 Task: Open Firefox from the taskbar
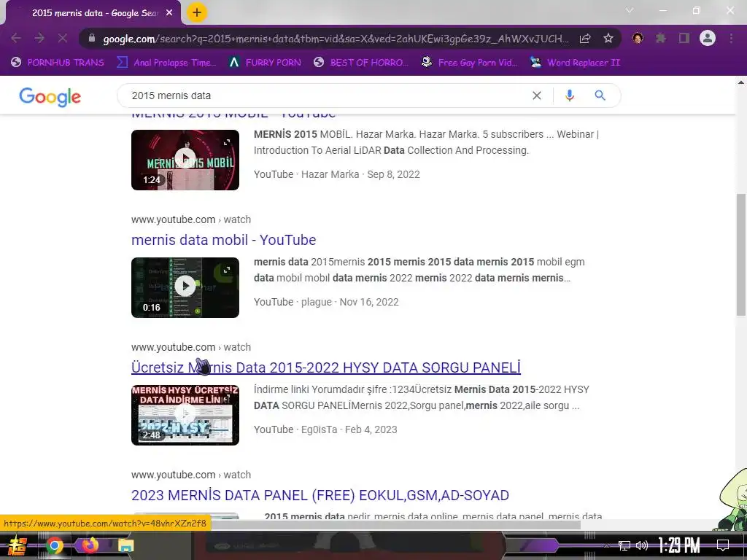pos(90,545)
